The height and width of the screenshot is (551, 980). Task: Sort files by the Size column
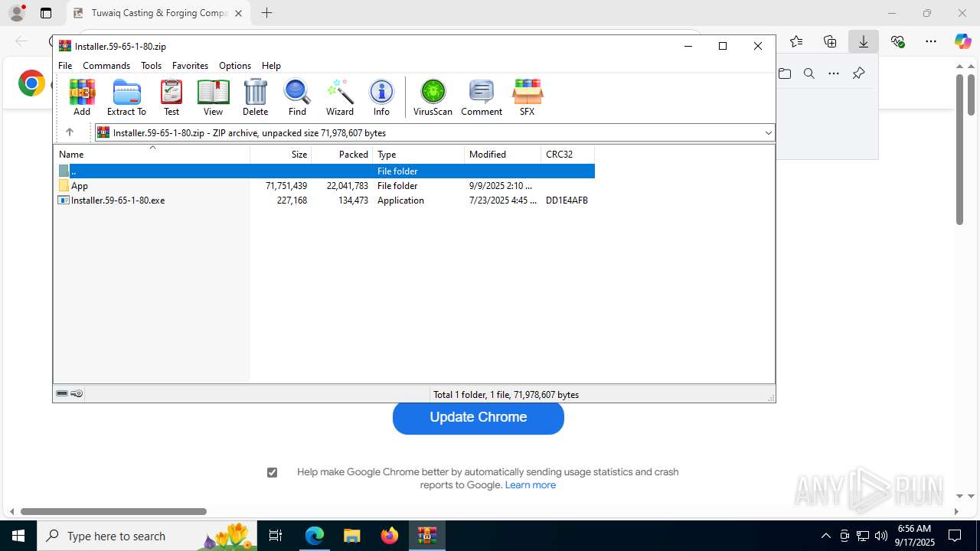(x=281, y=154)
